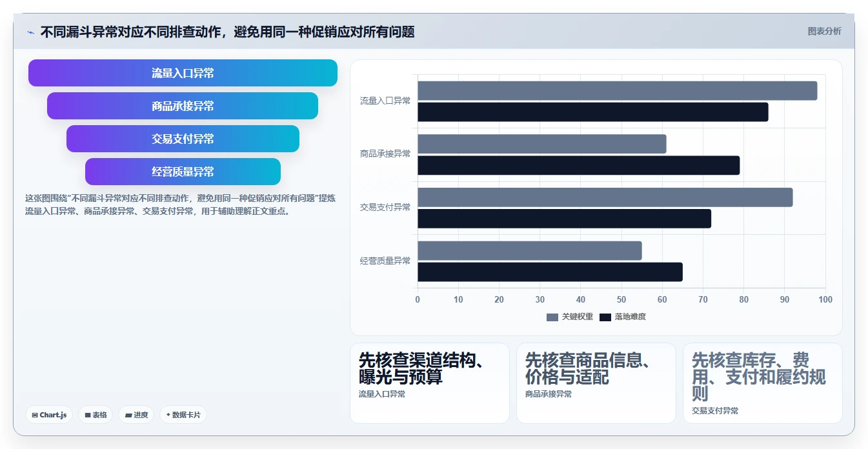Select the 交易支付异常 funnel stage

point(183,139)
